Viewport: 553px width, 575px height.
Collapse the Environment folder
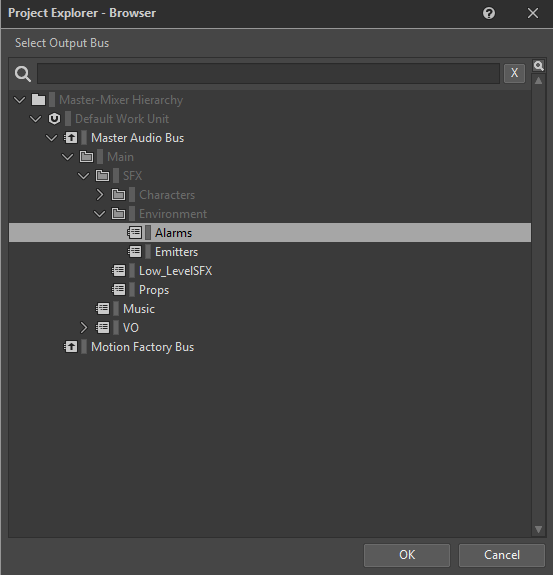(x=99, y=214)
